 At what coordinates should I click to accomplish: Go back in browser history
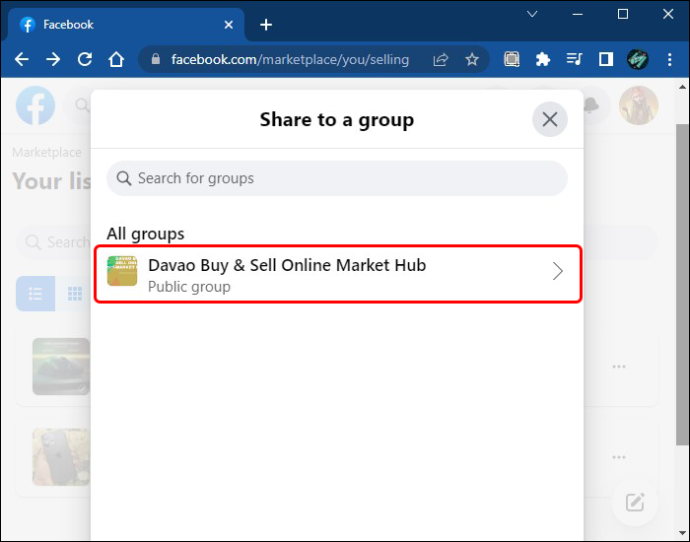(x=22, y=59)
